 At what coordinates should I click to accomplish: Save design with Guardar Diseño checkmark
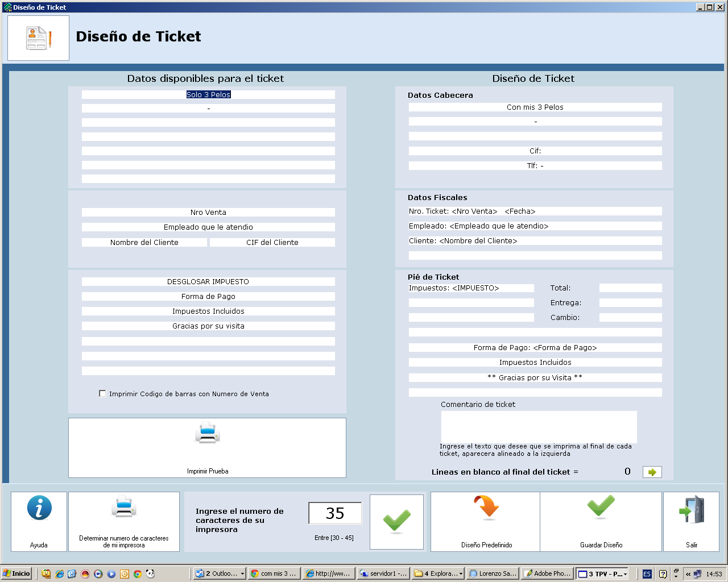point(601,508)
